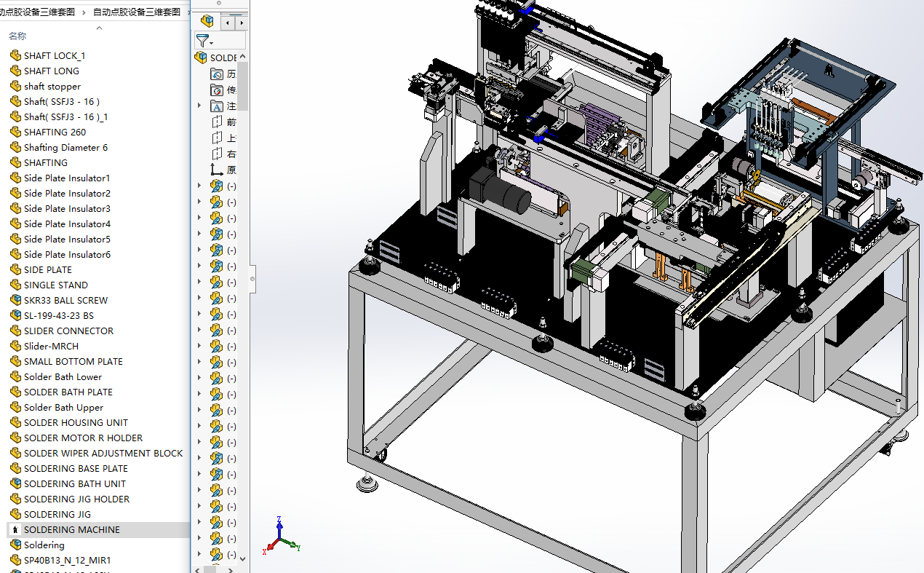
Task: Select the Annotations folder icon
Action: tap(217, 106)
